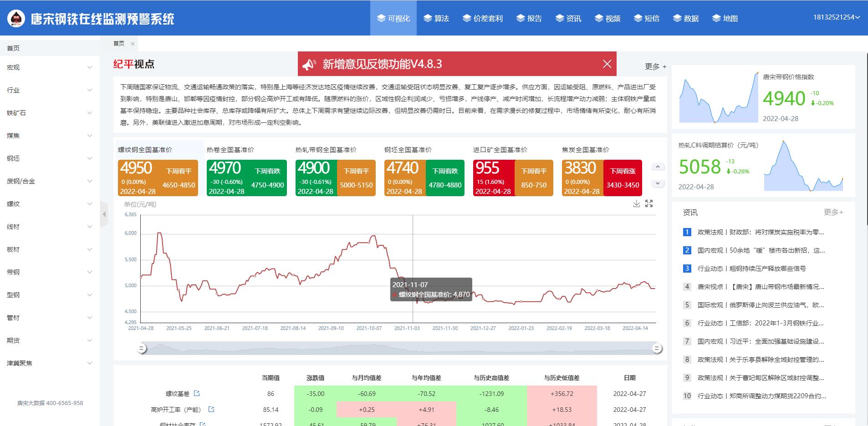Expand the 宏观 sidebar menu

pyautogui.click(x=49, y=67)
